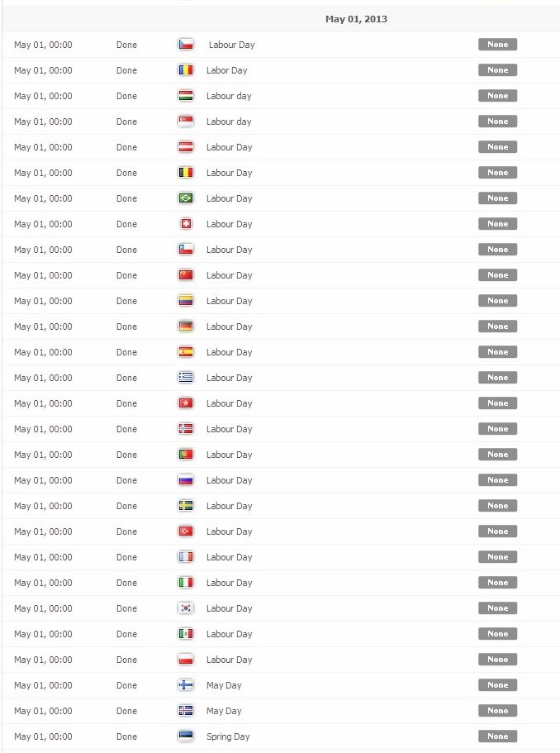The image size is (560, 753).
Task: Click the German flag icon
Action: pyautogui.click(x=186, y=326)
